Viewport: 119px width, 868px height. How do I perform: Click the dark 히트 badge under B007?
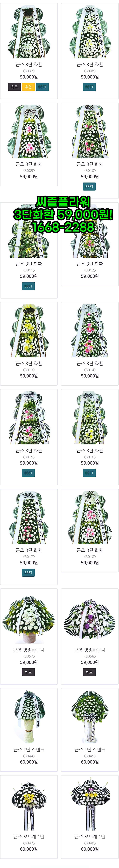click(14, 87)
